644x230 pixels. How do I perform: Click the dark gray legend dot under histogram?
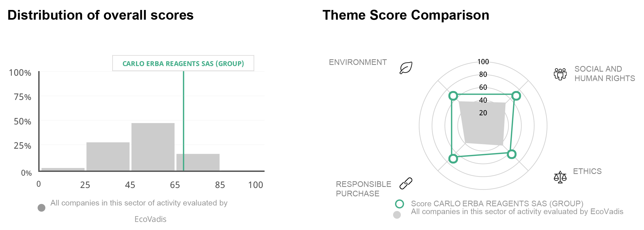(x=42, y=208)
